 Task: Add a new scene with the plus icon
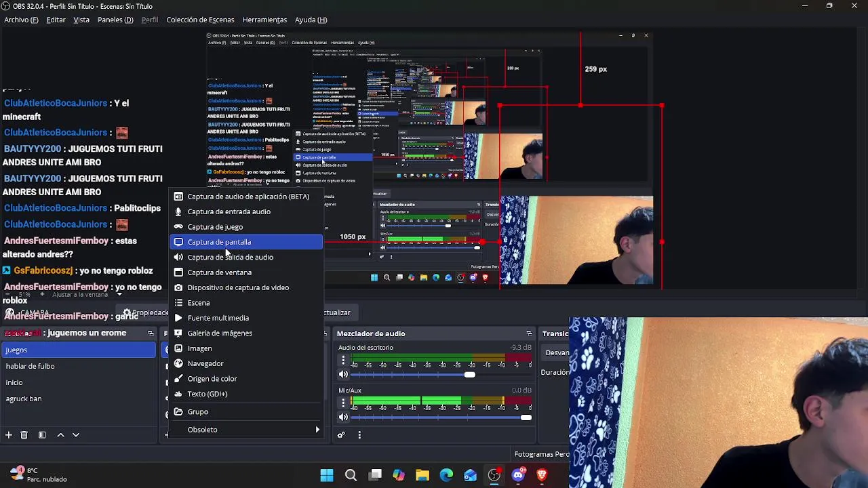point(9,435)
